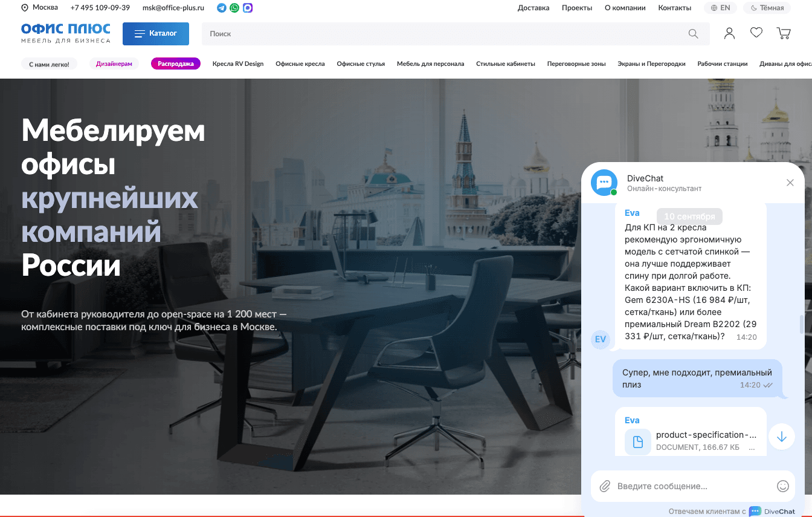The width and height of the screenshot is (812, 517).
Task: Open favorites heart icon in header
Action: (756, 33)
